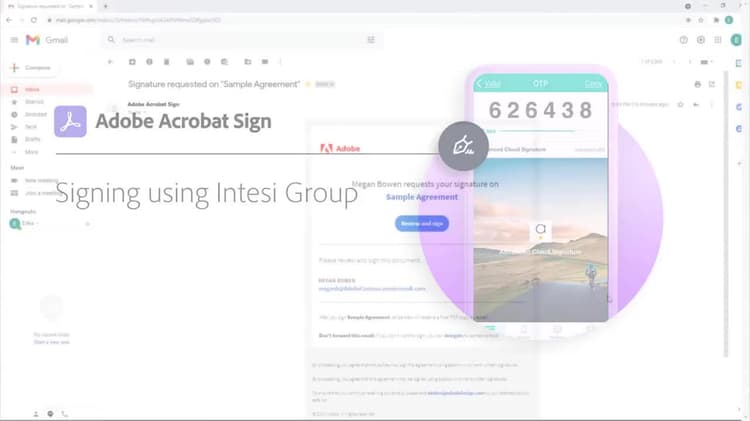Open the browser profile avatar in toolbar
750x421 pixels.
tap(729, 20)
